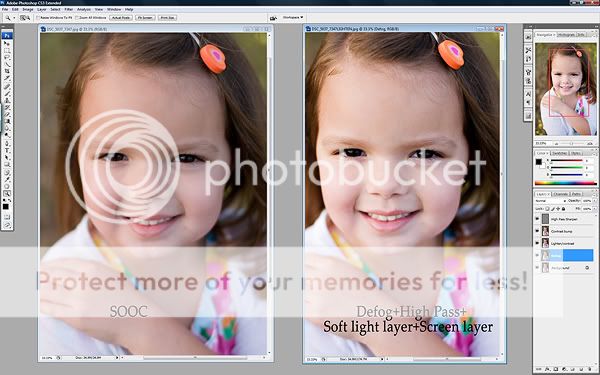This screenshot has height=375, width=600.
Task: Switch to the Swatches tab
Action: tap(559, 153)
